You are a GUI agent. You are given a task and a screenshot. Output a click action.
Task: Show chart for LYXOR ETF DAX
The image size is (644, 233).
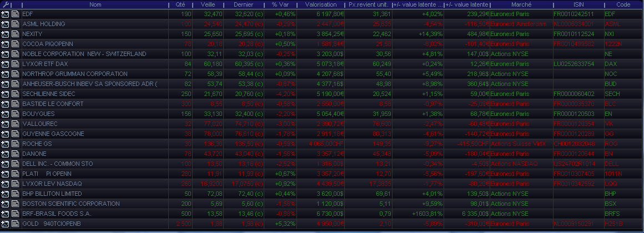point(5,64)
